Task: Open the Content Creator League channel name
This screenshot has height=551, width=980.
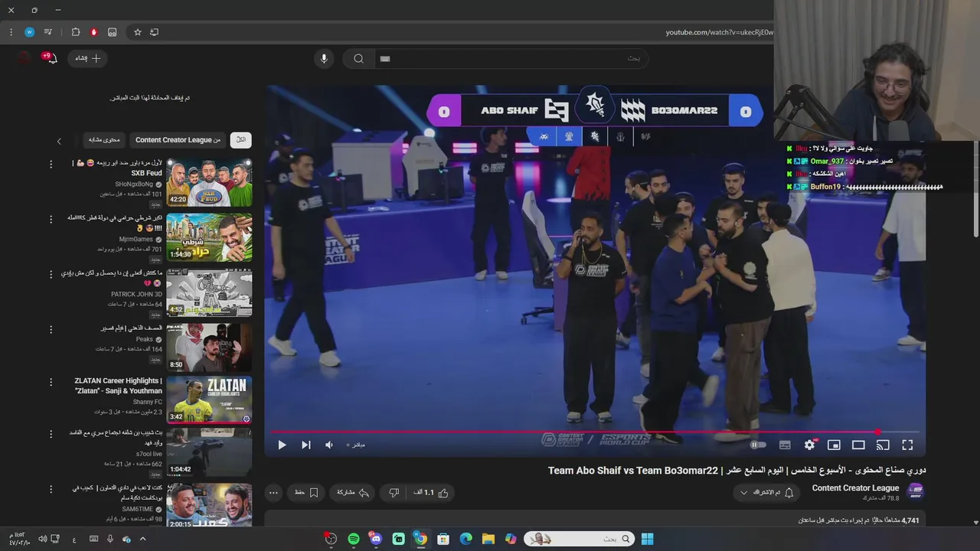Action: [x=855, y=488]
